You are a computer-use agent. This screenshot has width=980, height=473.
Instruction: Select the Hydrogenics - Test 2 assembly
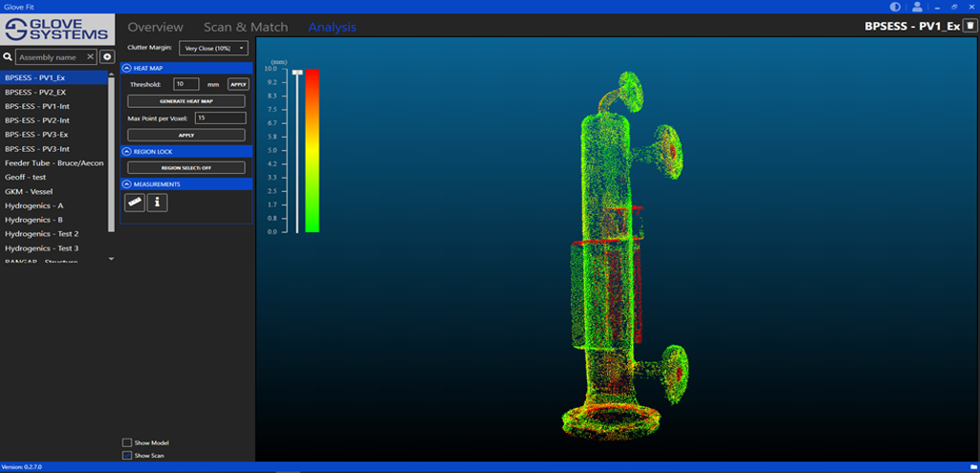(x=54, y=234)
